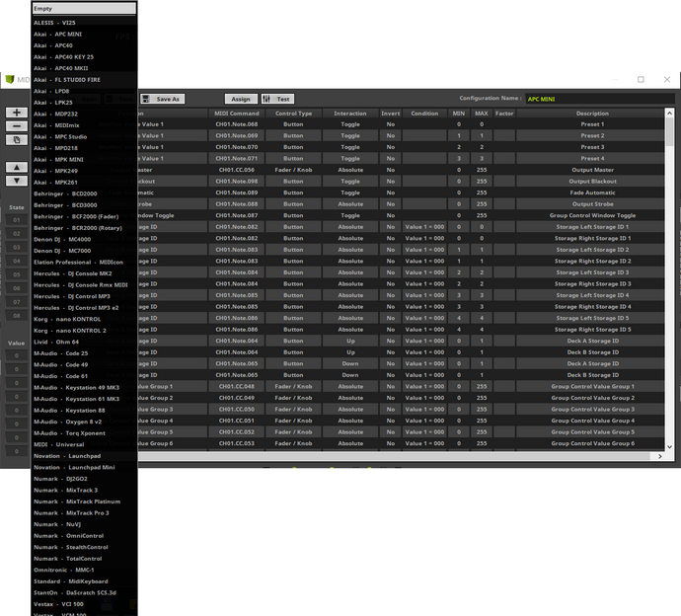The height and width of the screenshot is (616, 681).
Task: Choose Akai - APC MINI preset
Action: pos(84,34)
